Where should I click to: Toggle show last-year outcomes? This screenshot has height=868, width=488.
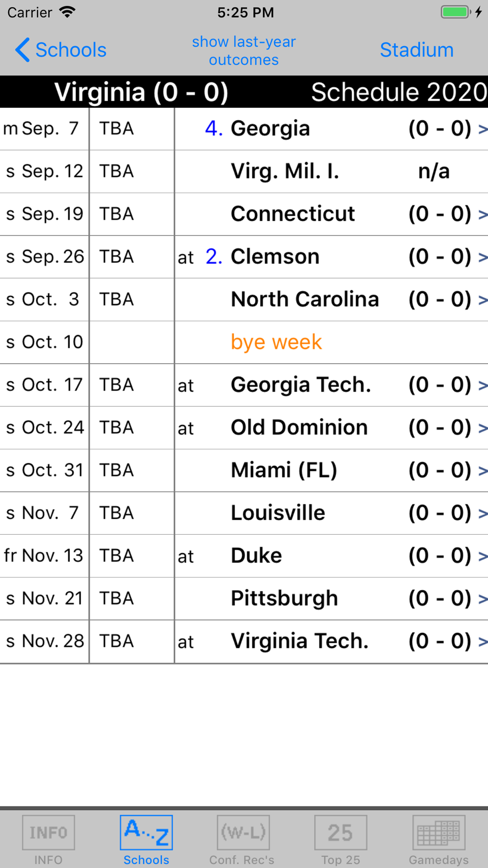pos(244,51)
